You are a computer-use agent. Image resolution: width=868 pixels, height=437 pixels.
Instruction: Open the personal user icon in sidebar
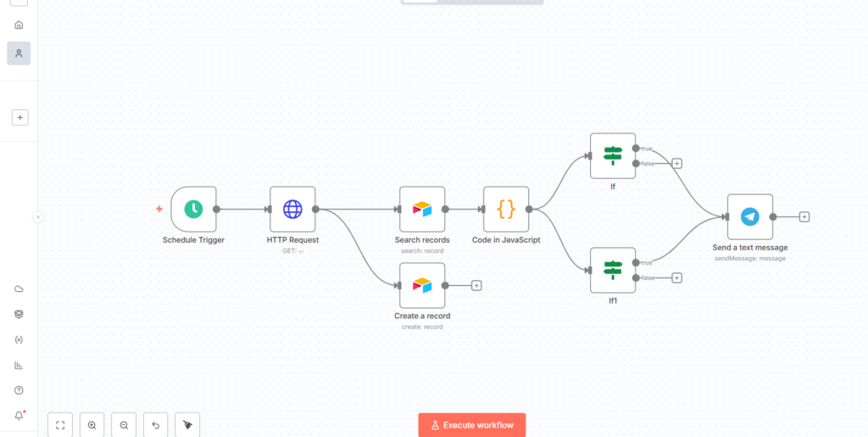[19, 53]
